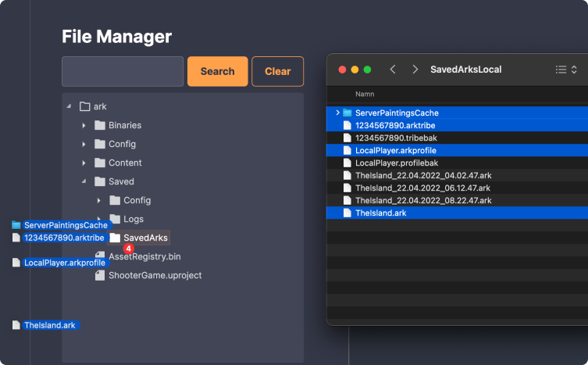Select ServerPaintingsCache row in Finder
Image resolution: width=588 pixels, height=365 pixels.
click(457, 113)
